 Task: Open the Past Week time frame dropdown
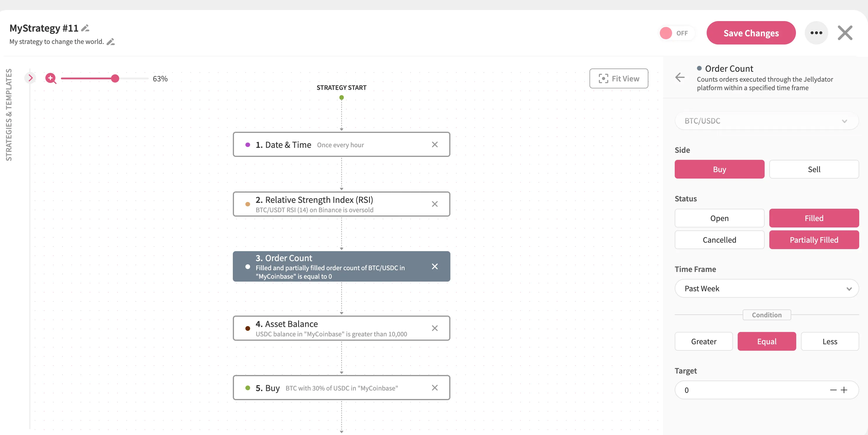[x=766, y=288]
